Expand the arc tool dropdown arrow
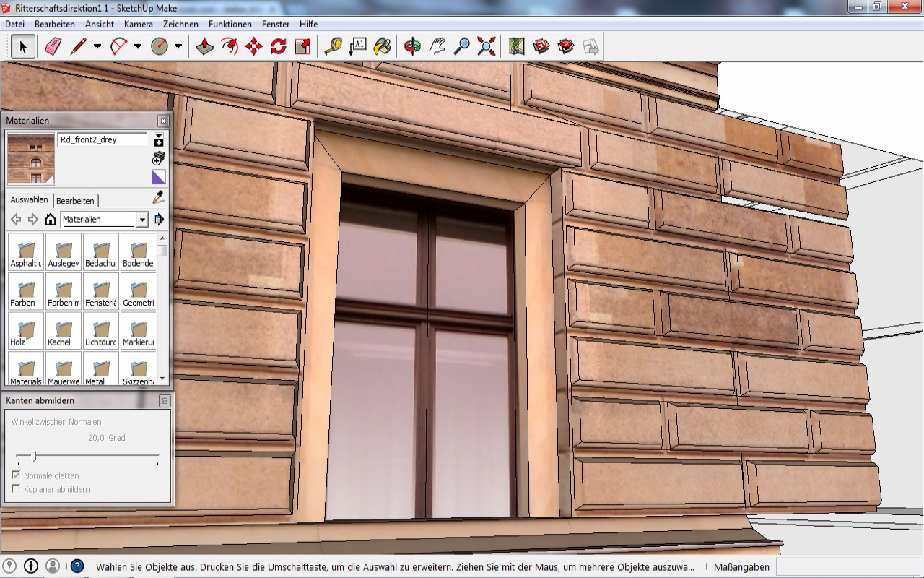924x578 pixels. click(x=138, y=47)
